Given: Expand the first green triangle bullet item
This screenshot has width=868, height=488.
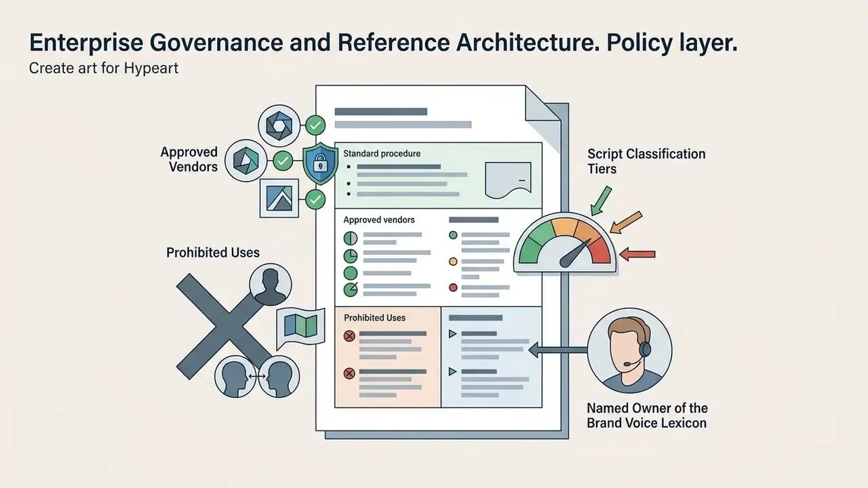Looking at the screenshot, I should tap(452, 333).
